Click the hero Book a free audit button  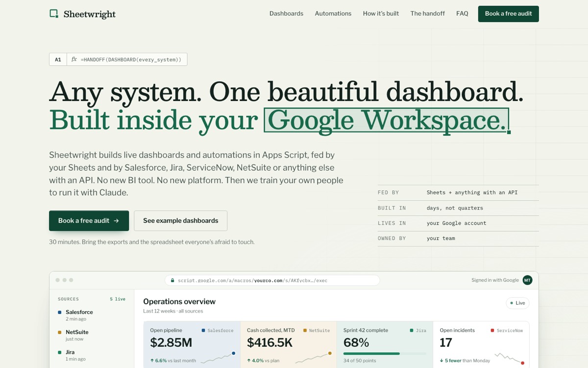(x=89, y=221)
